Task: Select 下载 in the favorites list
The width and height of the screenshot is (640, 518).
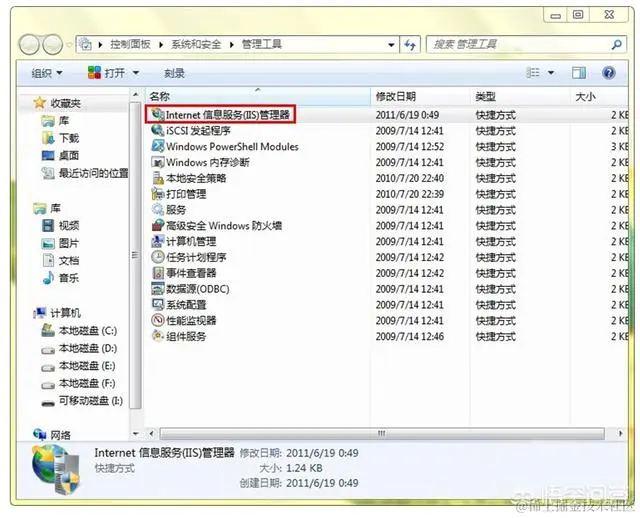Action: click(69, 138)
